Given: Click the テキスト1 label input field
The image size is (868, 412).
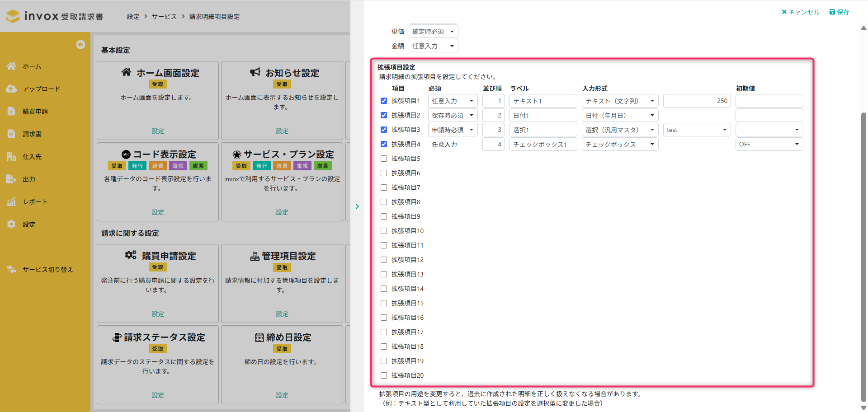Looking at the screenshot, I should (x=543, y=101).
